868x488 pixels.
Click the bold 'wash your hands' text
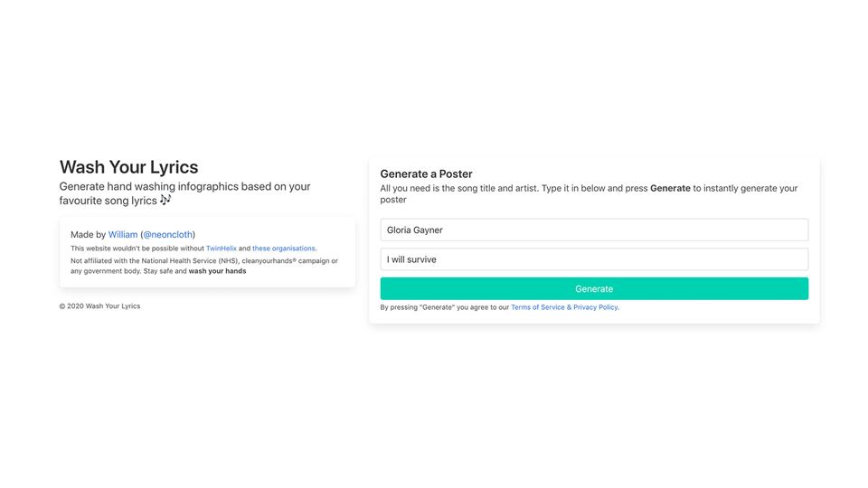pyautogui.click(x=218, y=271)
